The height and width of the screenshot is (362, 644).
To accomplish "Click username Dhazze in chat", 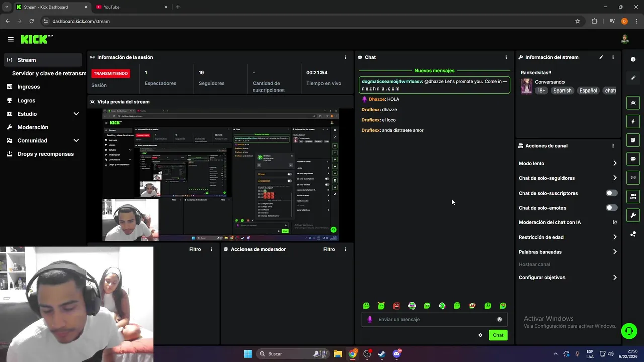I will [x=377, y=99].
